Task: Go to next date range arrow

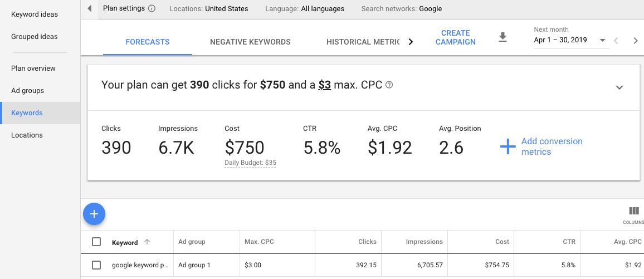Action: pos(635,41)
